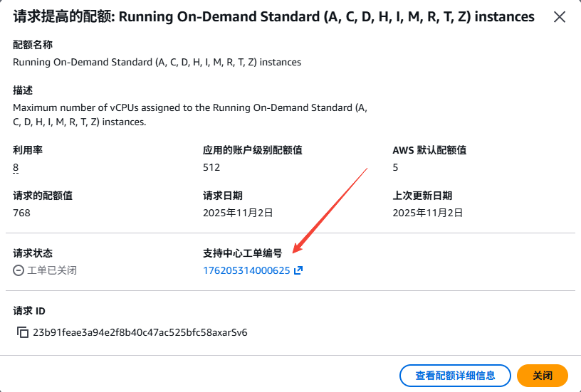Screen dimensions: 581x392
Task: Open support ticket 176205314000625
Action: coord(246,270)
